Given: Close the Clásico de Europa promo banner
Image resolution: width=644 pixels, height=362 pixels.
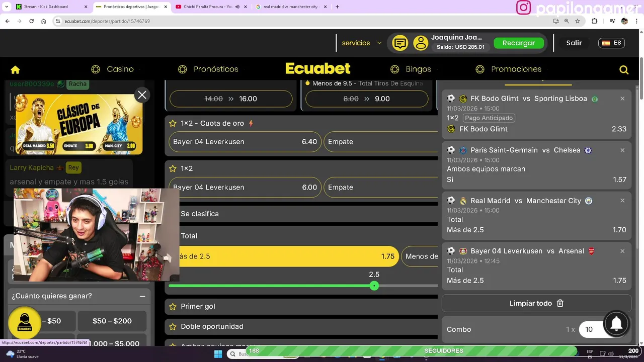Looking at the screenshot, I should 142,95.
